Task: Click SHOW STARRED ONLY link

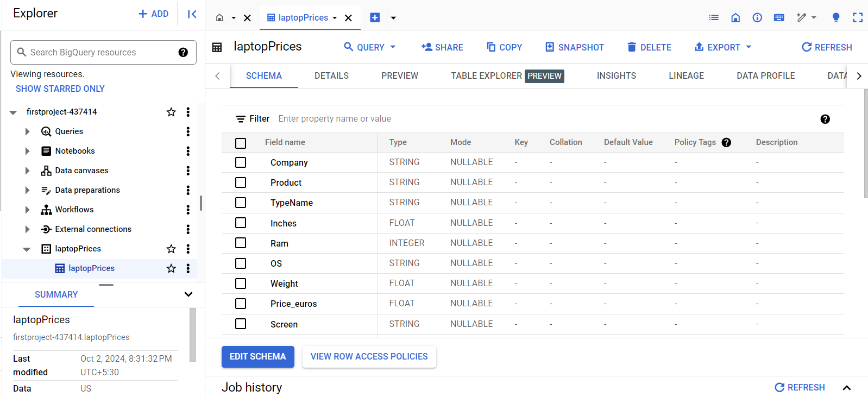Action: pyautogui.click(x=60, y=89)
